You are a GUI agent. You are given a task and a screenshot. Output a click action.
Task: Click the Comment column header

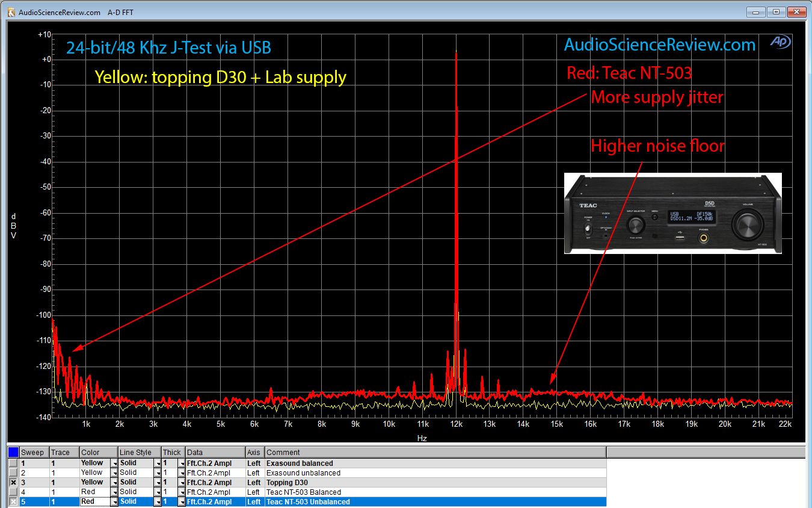point(435,453)
